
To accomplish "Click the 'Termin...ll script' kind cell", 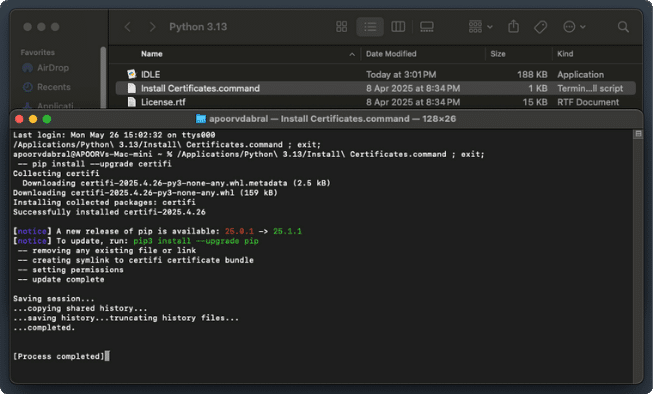I will click(590, 88).
